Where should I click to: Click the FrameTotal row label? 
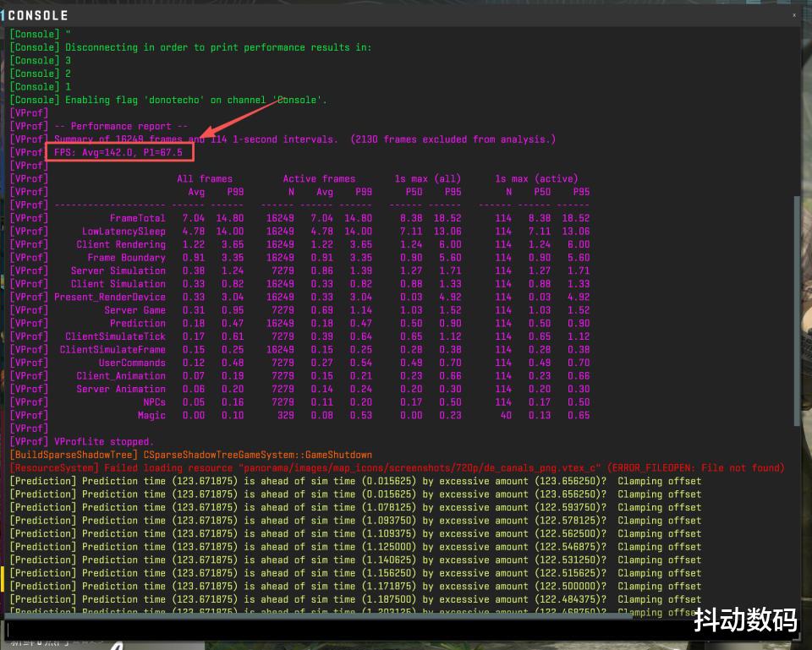point(137,218)
